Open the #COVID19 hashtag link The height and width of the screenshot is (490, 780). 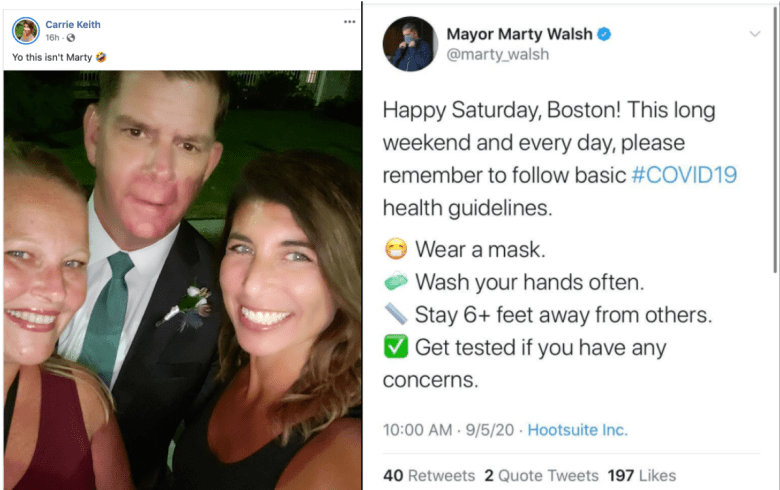pos(684,175)
